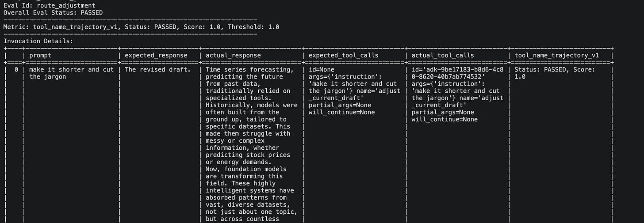Click the 'Eval Id: route_adjustment' line
The height and width of the screenshot is (223, 644).
pyautogui.click(x=49, y=6)
